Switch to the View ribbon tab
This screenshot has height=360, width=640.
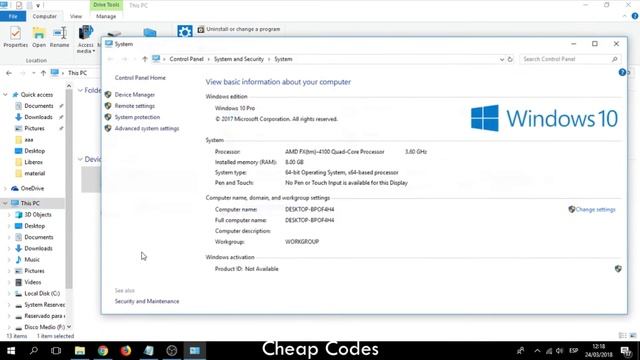point(76,16)
